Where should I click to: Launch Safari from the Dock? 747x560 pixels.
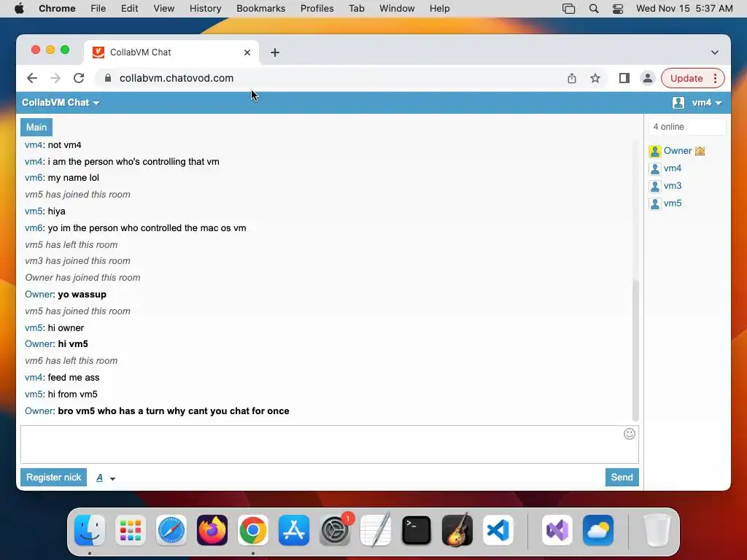coord(171,530)
